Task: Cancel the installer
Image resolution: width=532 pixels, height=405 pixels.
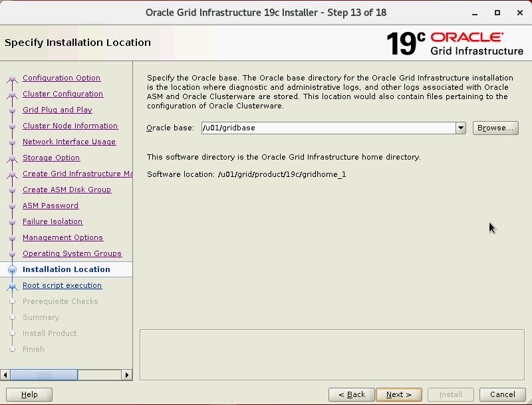Action: (x=502, y=394)
